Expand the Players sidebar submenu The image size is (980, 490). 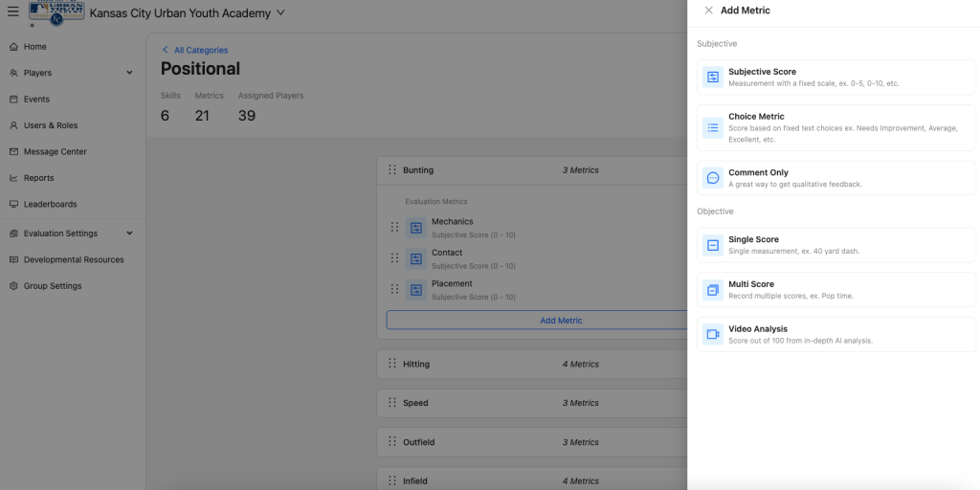129,73
